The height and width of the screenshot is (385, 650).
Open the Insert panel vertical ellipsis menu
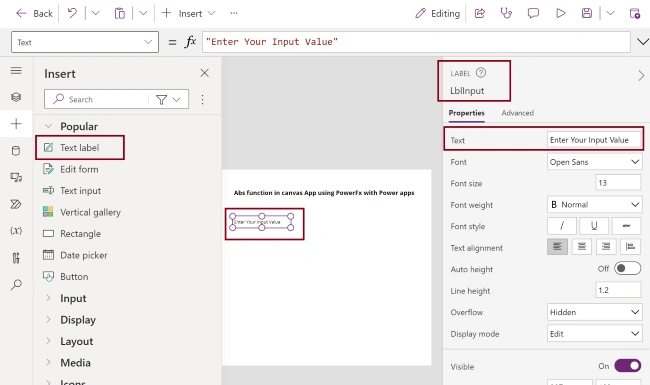[x=202, y=99]
